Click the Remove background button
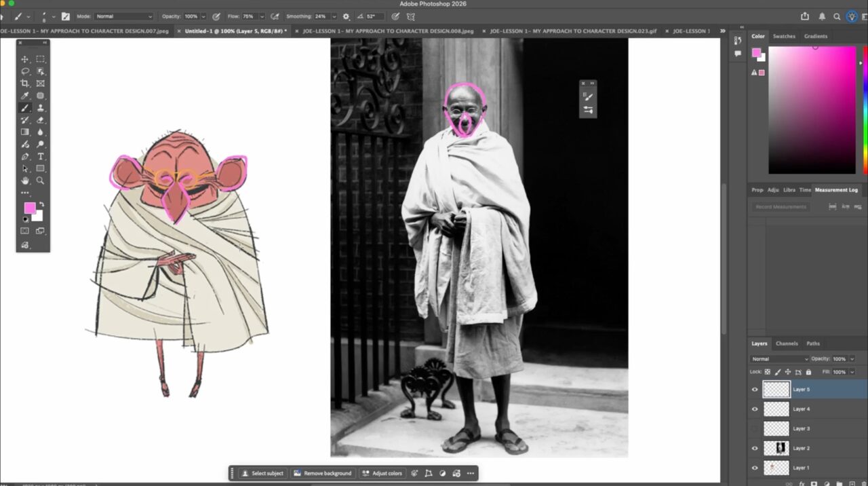 323,473
